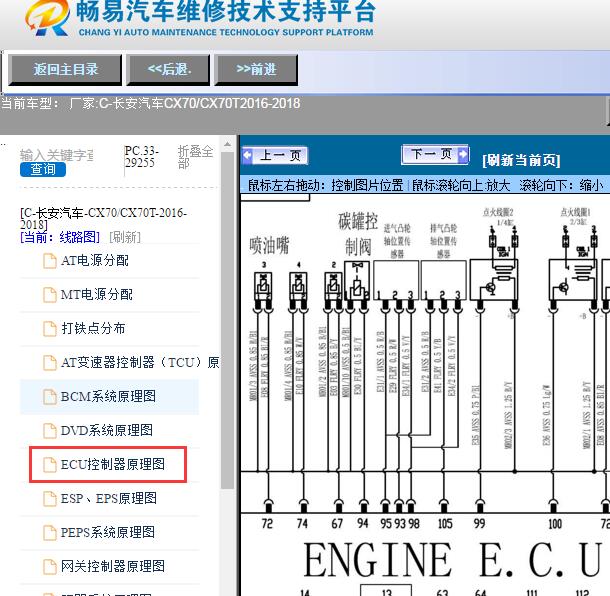Click the 喷油嘴 label in diagram
The width and height of the screenshot is (610, 596).
click(269, 246)
